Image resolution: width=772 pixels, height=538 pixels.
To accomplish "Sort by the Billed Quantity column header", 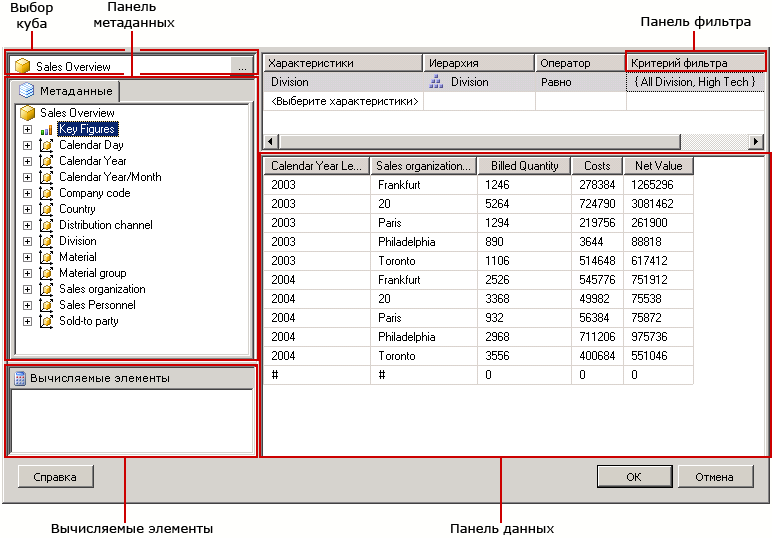I will 524,166.
